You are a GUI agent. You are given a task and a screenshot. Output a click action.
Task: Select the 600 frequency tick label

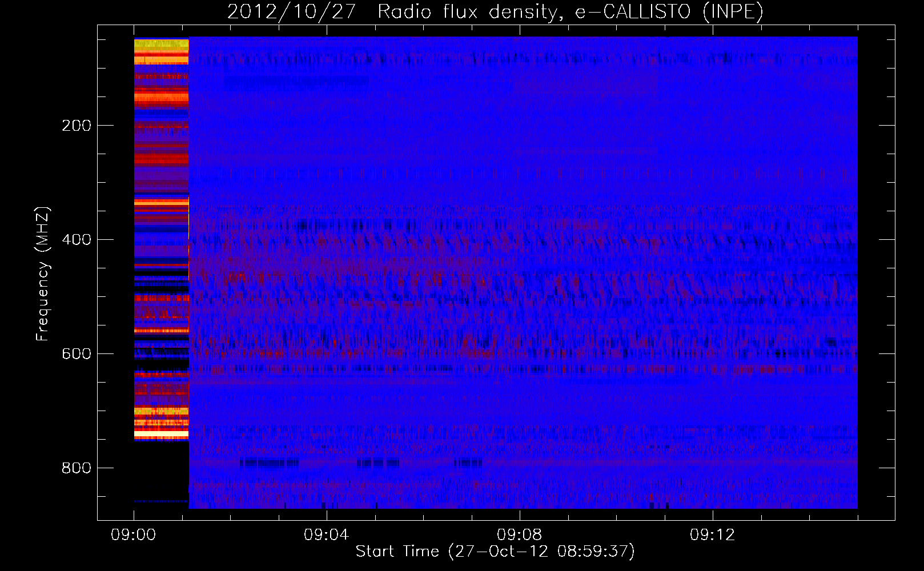tap(77, 354)
